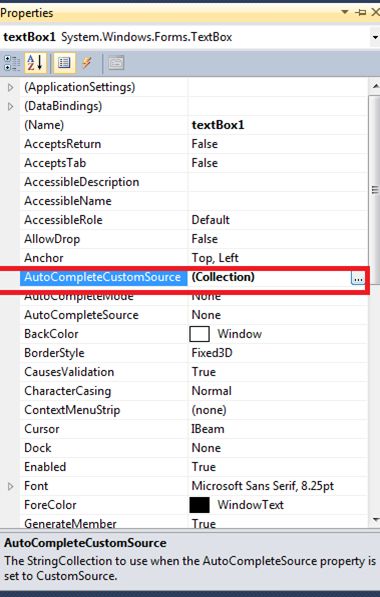Click the BackColor white Window swatch
380x597 pixels.
tap(199, 334)
